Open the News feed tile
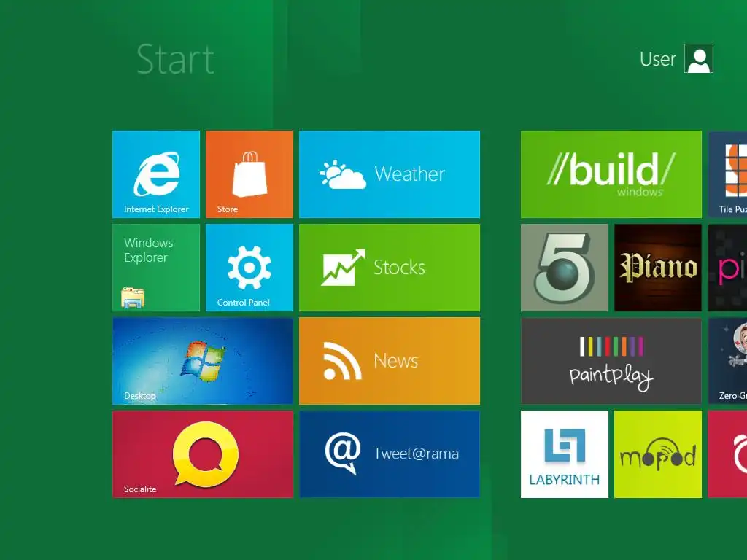 pyautogui.click(x=390, y=360)
